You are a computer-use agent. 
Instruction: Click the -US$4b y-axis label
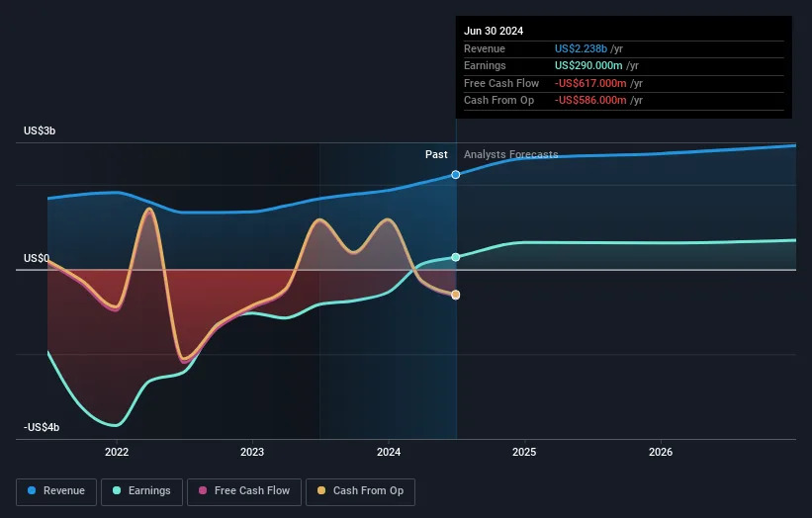pyautogui.click(x=42, y=427)
